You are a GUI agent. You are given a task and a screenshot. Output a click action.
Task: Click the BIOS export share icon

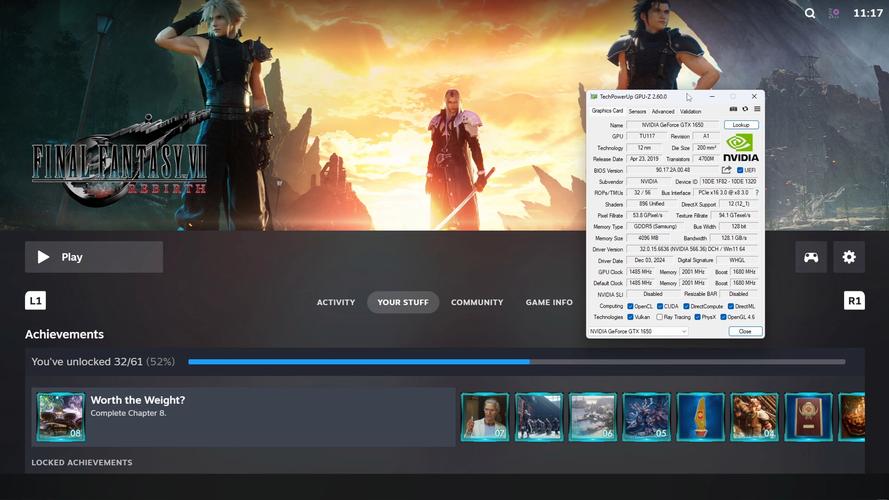[x=727, y=170]
